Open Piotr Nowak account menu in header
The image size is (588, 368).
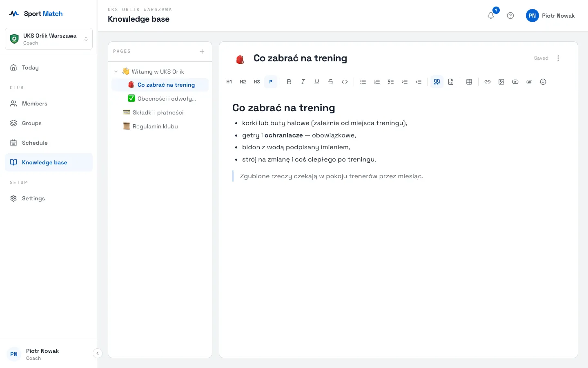[550, 16]
